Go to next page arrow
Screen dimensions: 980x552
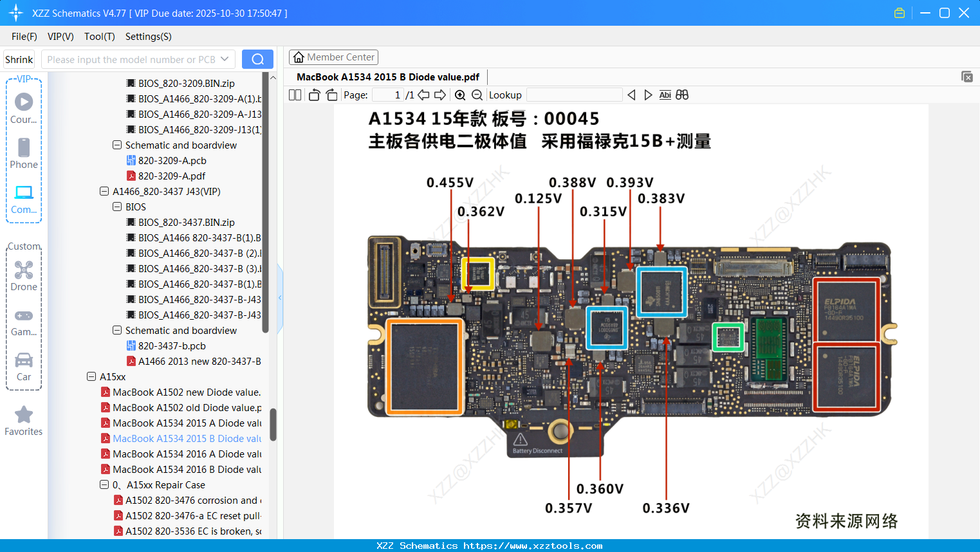(440, 95)
